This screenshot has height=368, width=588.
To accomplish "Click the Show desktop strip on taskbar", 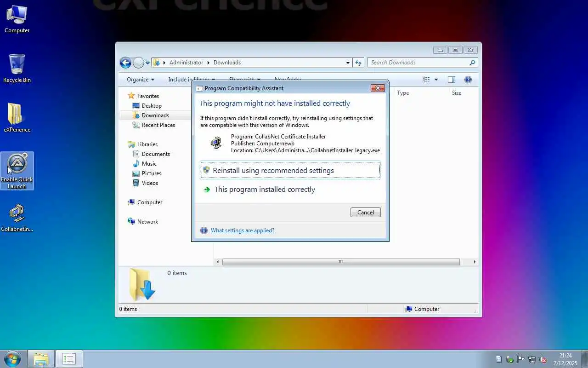I will pyautogui.click(x=584, y=359).
